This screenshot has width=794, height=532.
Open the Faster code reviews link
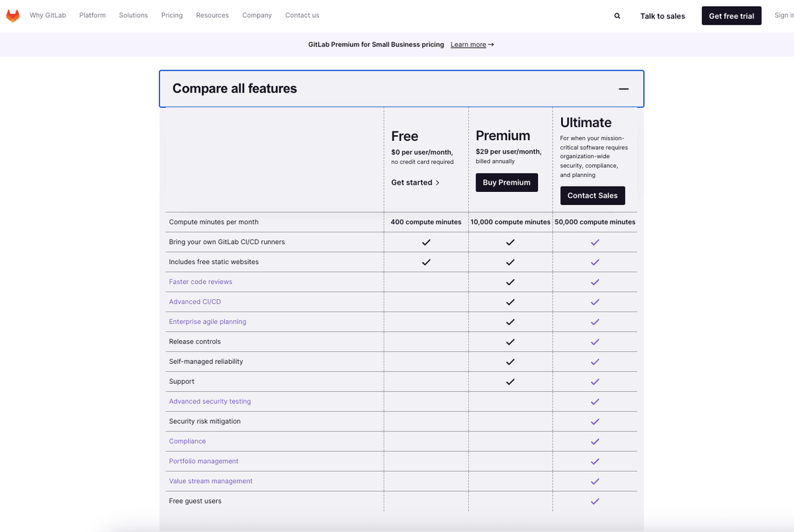pyautogui.click(x=200, y=282)
